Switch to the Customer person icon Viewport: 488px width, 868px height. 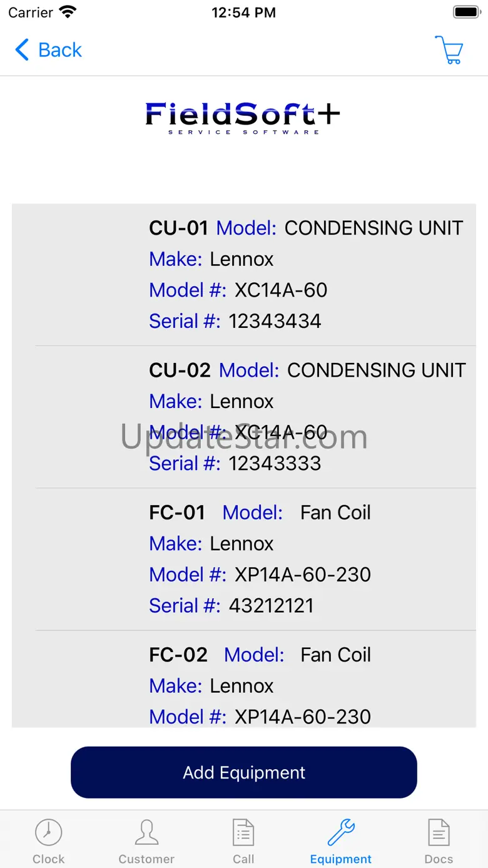point(146,833)
